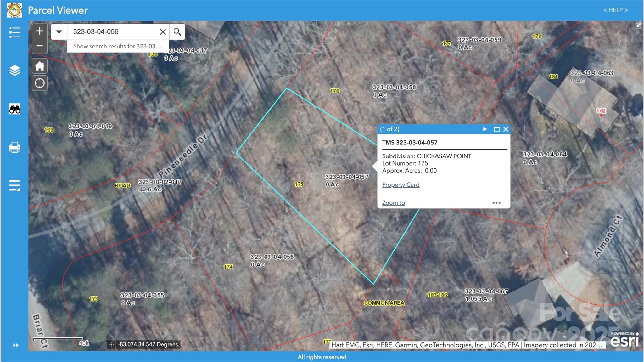Open popup more options ellipsis
The image size is (644, 362).
coord(496,203)
